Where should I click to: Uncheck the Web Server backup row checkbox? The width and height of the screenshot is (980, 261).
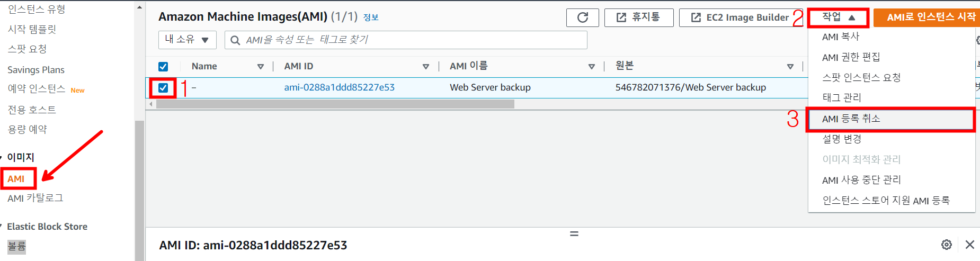[163, 88]
